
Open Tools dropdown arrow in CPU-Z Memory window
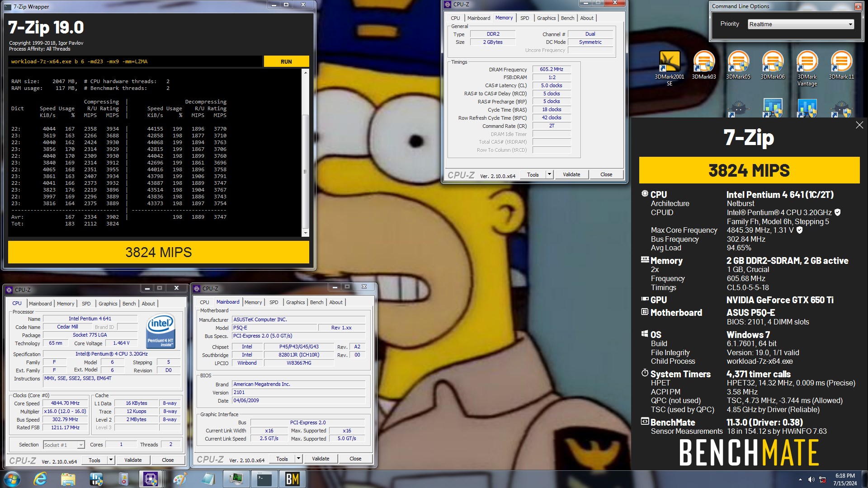549,174
